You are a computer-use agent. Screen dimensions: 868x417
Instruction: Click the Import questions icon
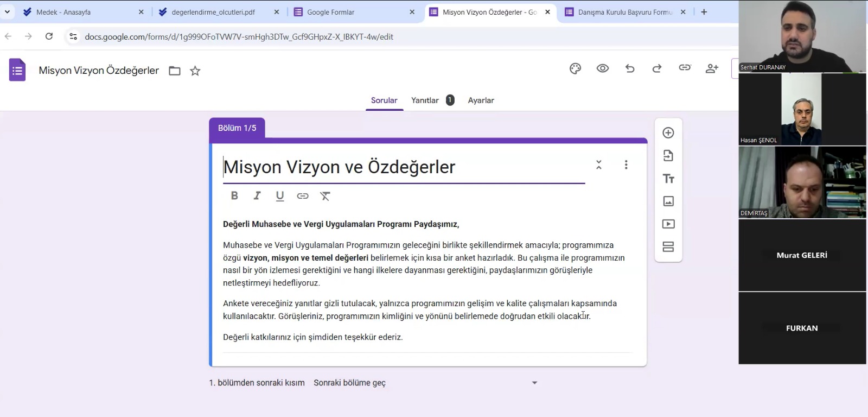pos(668,156)
